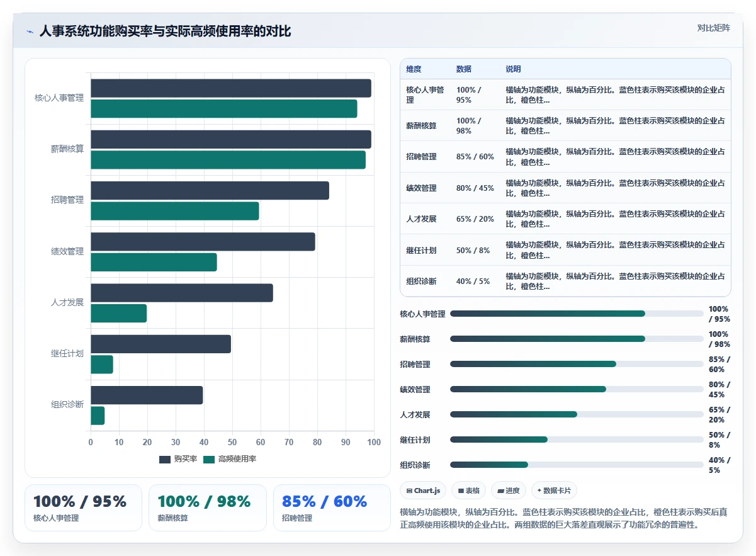Click the 80% / 45% value beside progress bar
This screenshot has height=556, width=756.
coord(719,390)
